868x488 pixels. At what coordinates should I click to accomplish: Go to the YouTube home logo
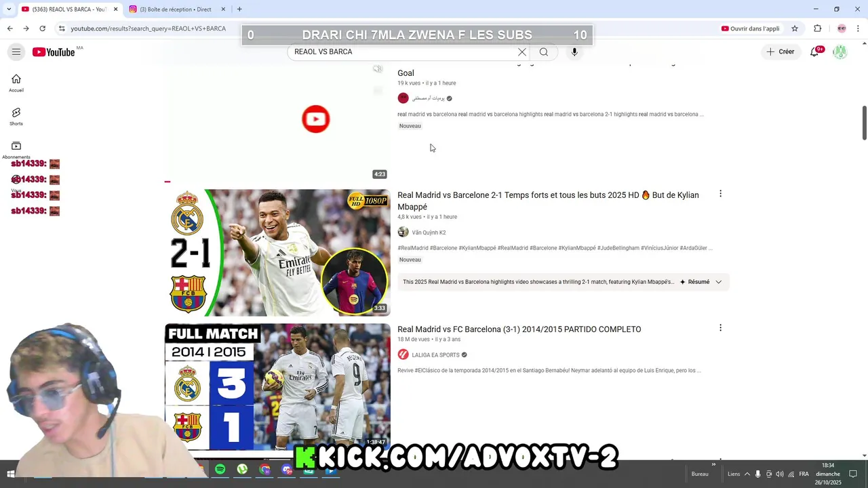[x=54, y=52]
